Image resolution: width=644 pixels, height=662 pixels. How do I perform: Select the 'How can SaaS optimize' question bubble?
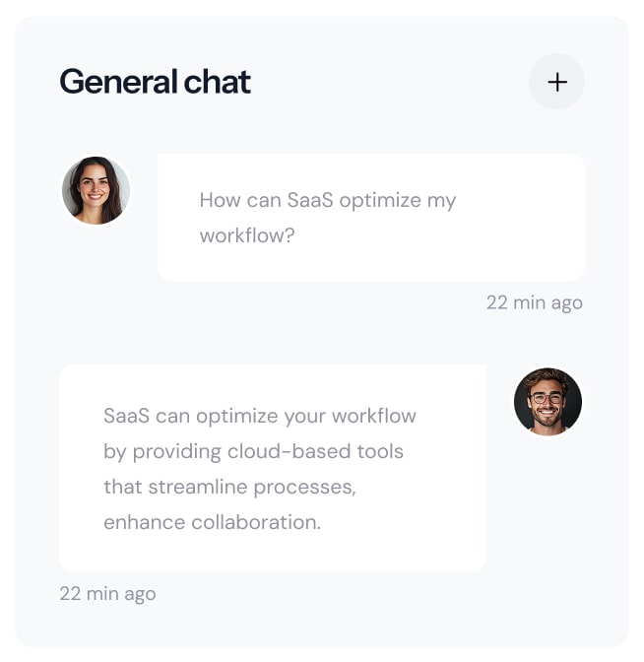(371, 218)
